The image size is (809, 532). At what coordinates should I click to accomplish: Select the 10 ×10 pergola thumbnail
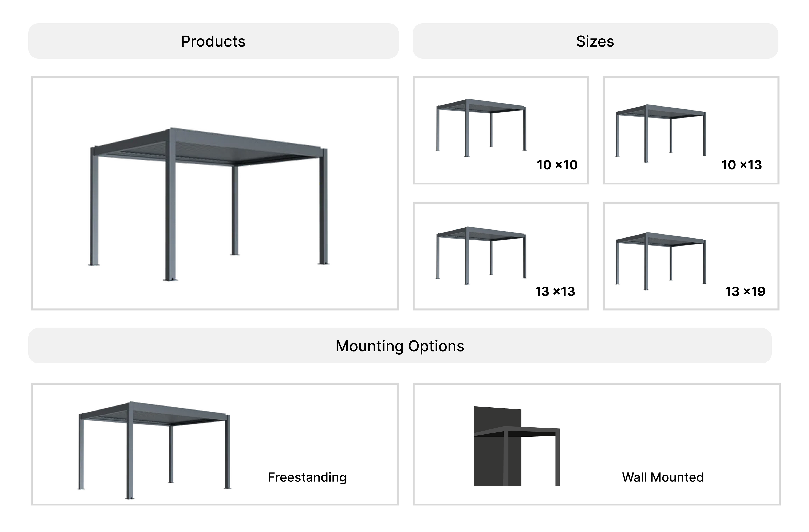pos(481,127)
